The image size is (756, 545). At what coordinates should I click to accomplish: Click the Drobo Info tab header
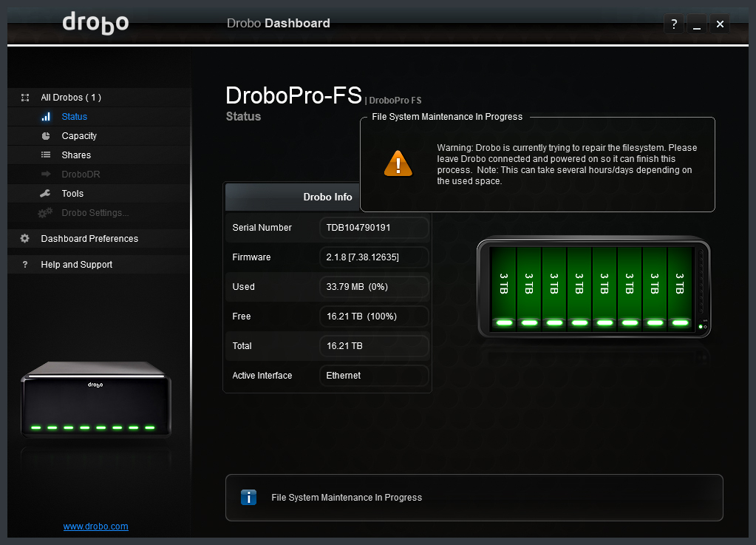coord(293,197)
